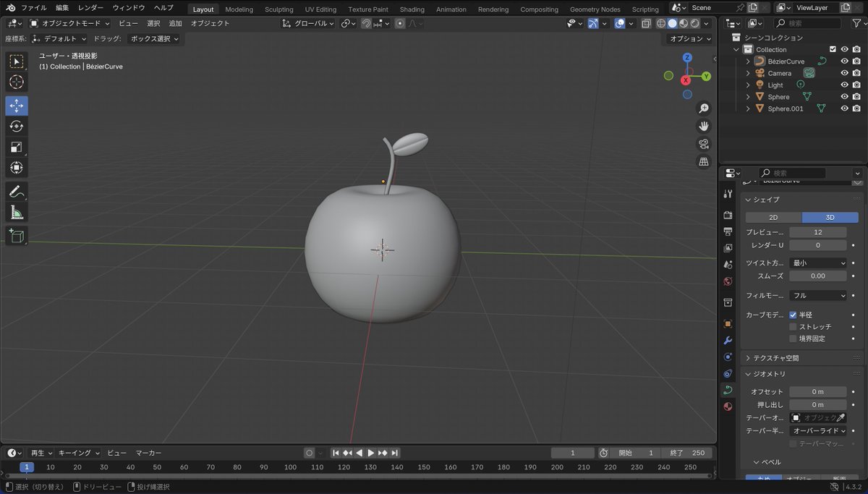Select the Scale tool
Screen dimensions: 868x494
[17, 148]
